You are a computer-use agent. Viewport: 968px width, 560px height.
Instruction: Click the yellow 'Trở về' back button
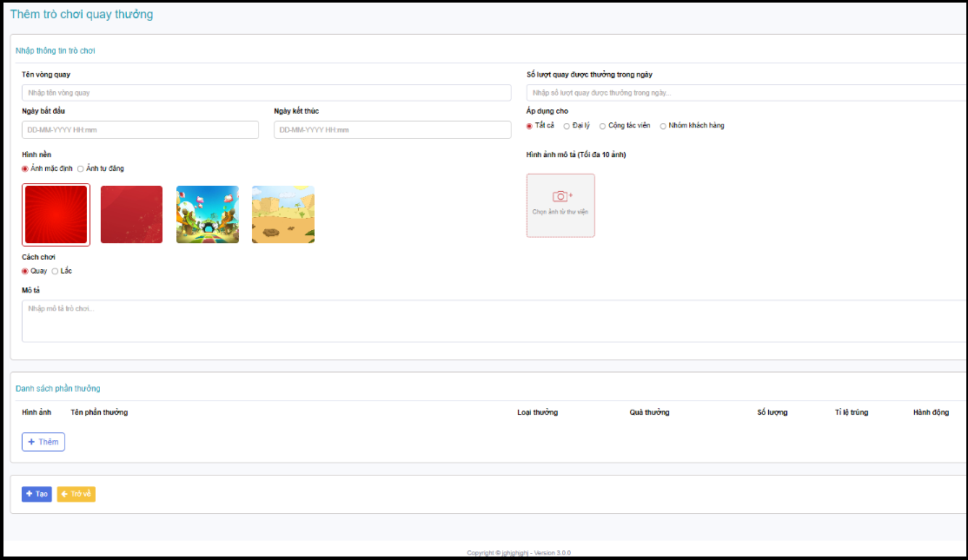click(x=76, y=494)
